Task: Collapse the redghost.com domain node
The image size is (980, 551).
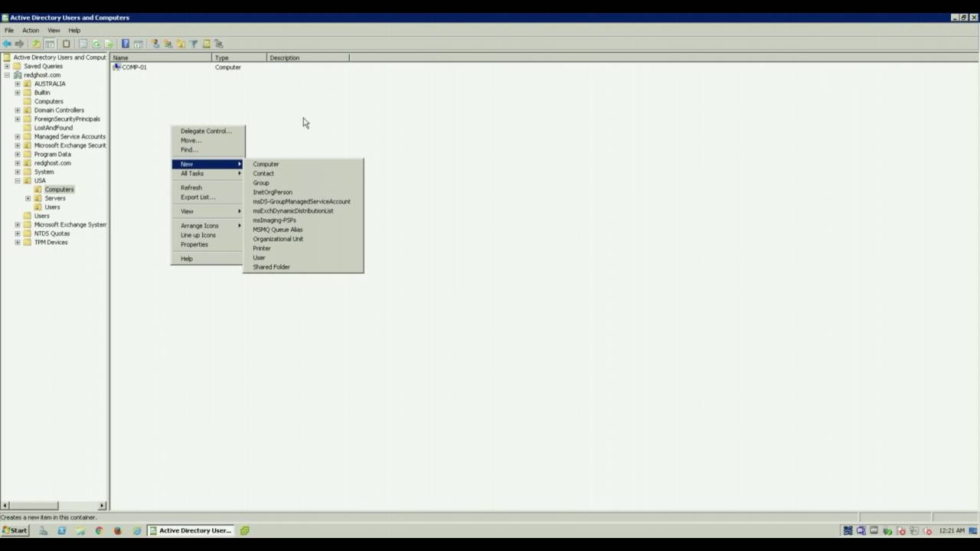Action: [7, 75]
